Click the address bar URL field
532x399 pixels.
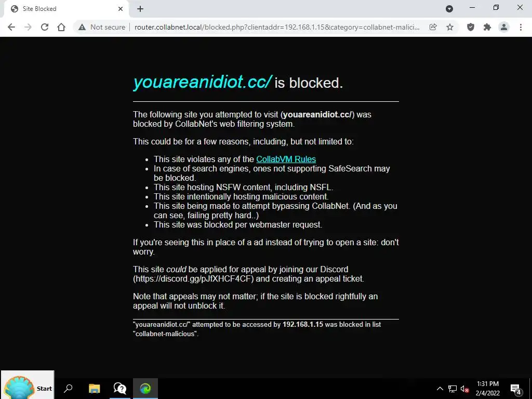[x=277, y=27]
